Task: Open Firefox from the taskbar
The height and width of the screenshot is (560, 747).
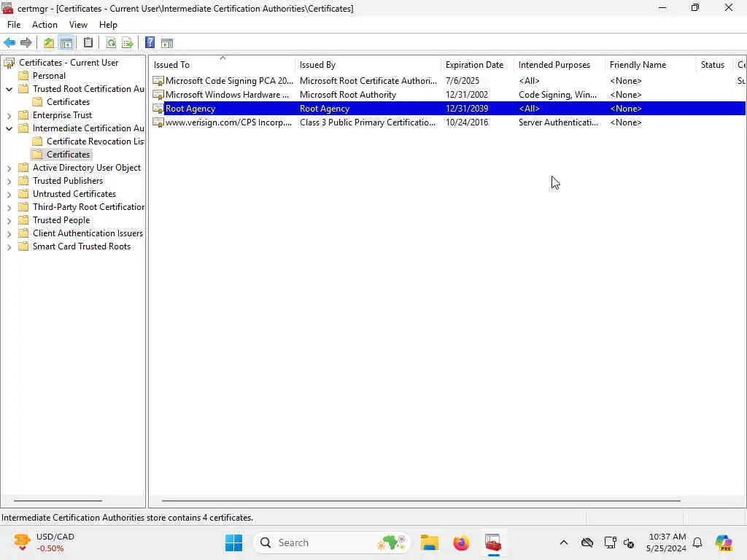Action: pyautogui.click(x=461, y=542)
